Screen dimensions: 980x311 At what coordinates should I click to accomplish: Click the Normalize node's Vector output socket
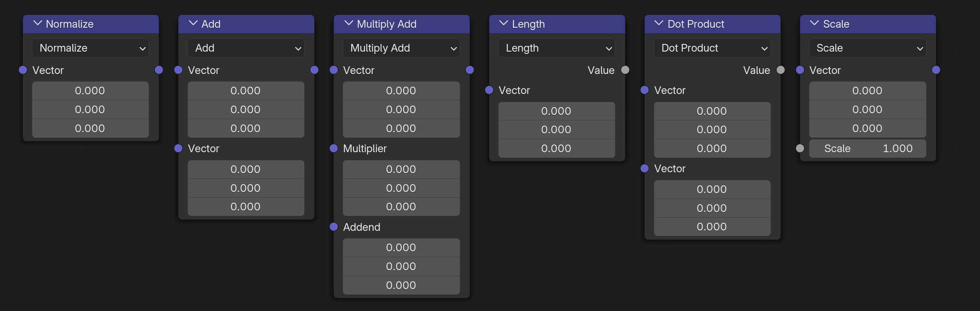tap(159, 70)
